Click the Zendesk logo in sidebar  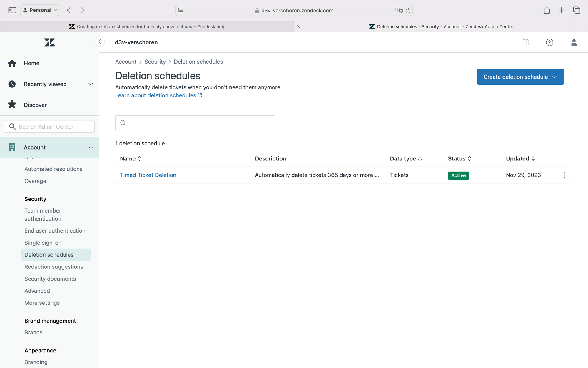[49, 42]
